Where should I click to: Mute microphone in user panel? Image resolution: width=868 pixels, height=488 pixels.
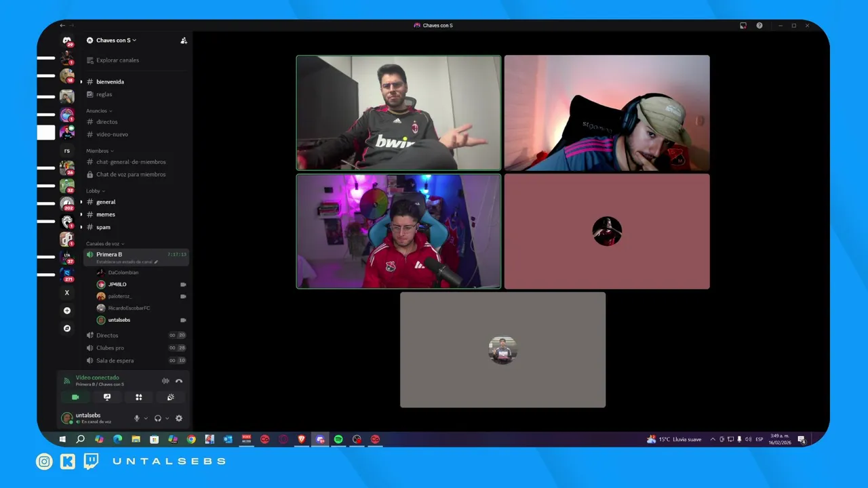[x=137, y=418]
